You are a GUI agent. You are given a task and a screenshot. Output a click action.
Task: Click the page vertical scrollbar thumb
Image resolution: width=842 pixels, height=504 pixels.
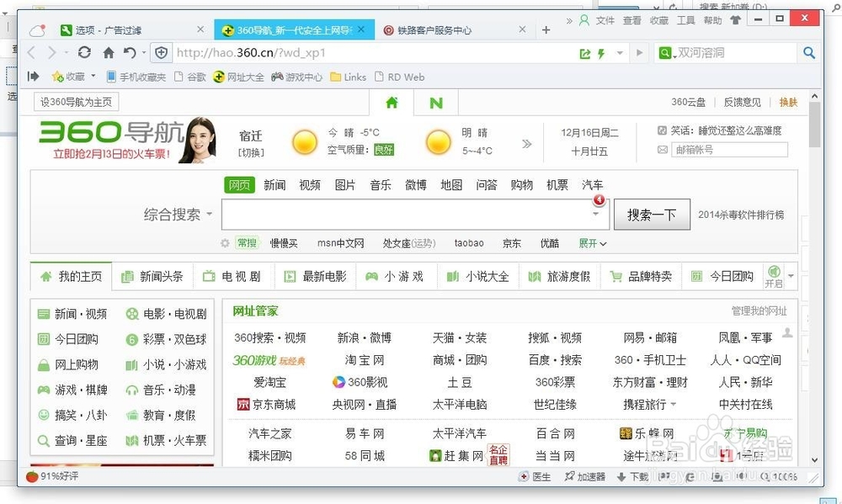[814, 125]
